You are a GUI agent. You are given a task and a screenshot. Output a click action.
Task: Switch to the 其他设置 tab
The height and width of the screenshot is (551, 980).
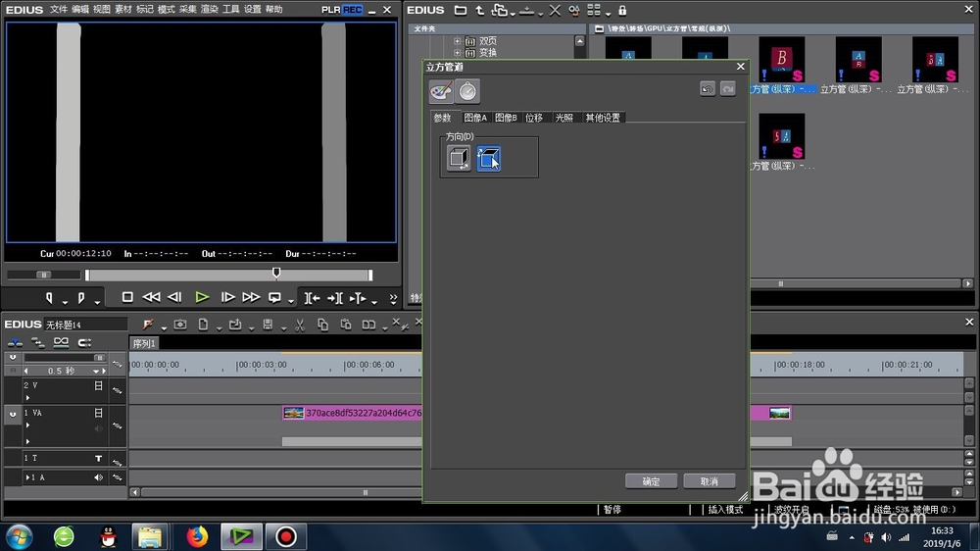[x=603, y=118]
